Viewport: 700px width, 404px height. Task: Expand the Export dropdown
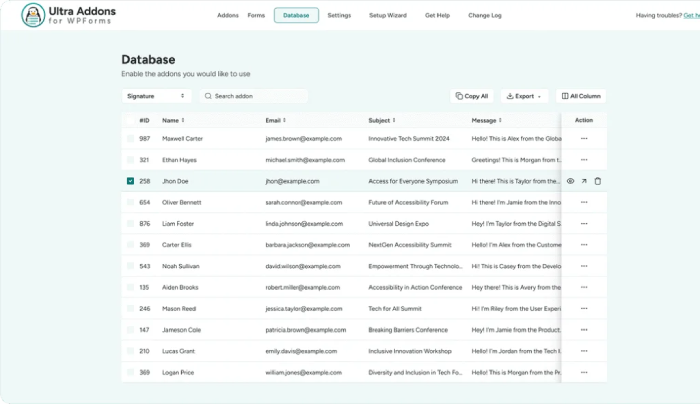(x=525, y=96)
